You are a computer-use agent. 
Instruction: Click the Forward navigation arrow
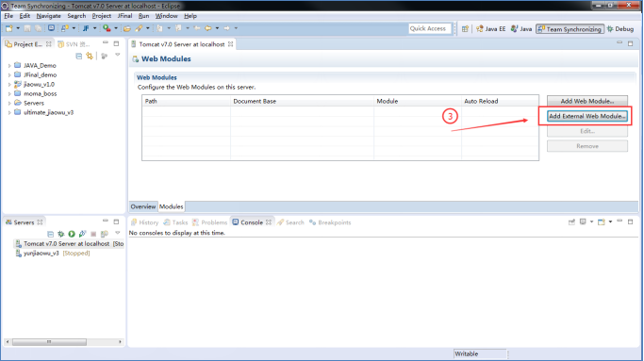pos(226,28)
